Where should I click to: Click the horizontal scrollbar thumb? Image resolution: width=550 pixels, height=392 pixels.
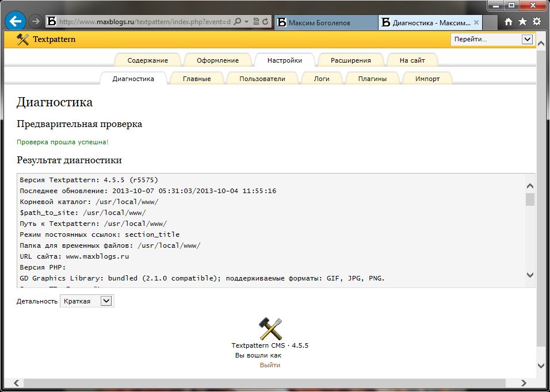[x=265, y=383]
